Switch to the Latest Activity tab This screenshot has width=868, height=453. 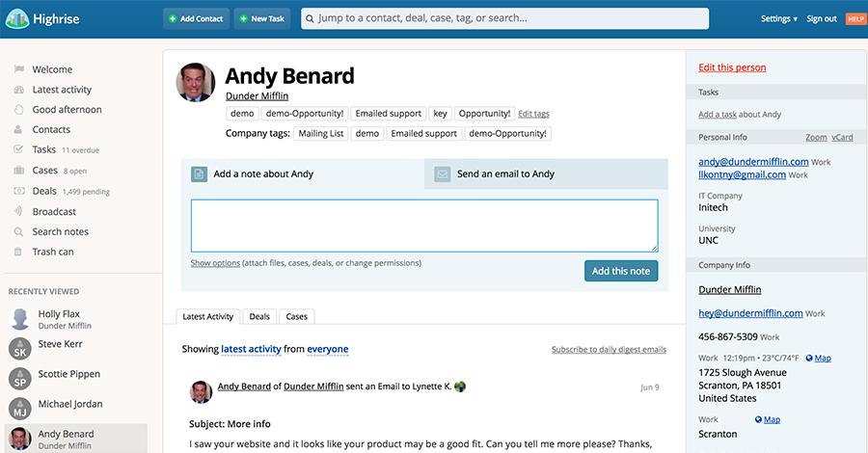(x=208, y=316)
